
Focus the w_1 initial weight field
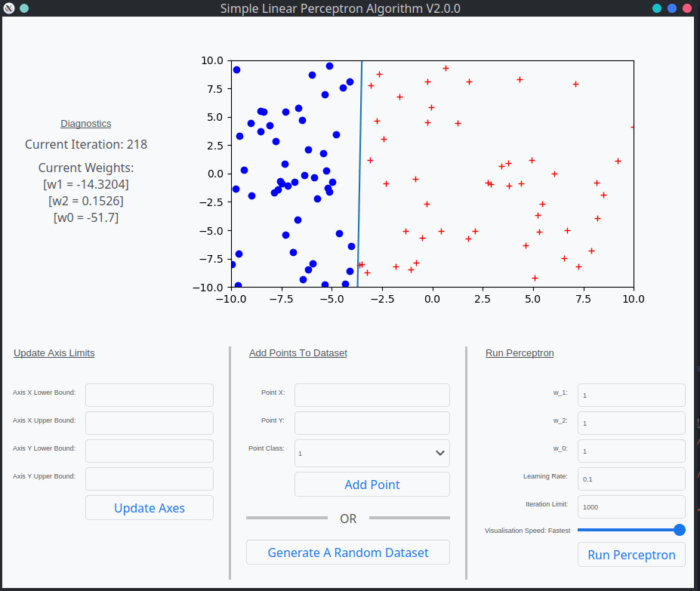tap(631, 395)
